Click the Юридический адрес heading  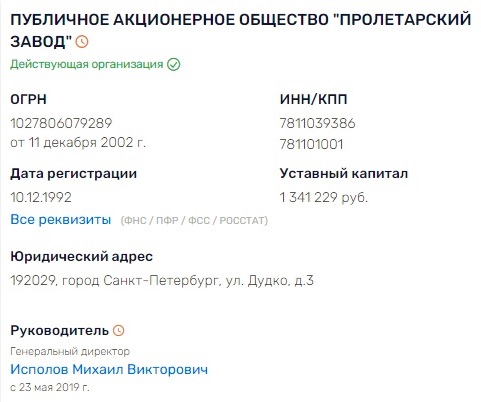tap(82, 257)
